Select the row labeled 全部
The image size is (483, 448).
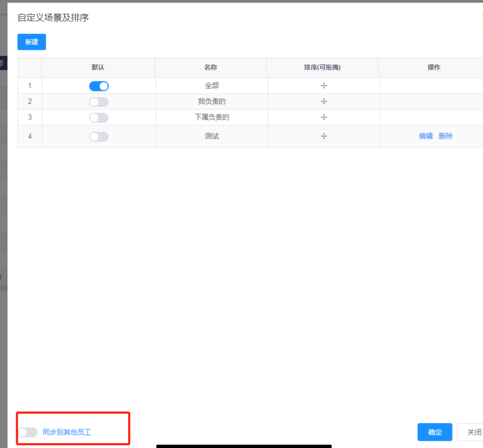[211, 85]
